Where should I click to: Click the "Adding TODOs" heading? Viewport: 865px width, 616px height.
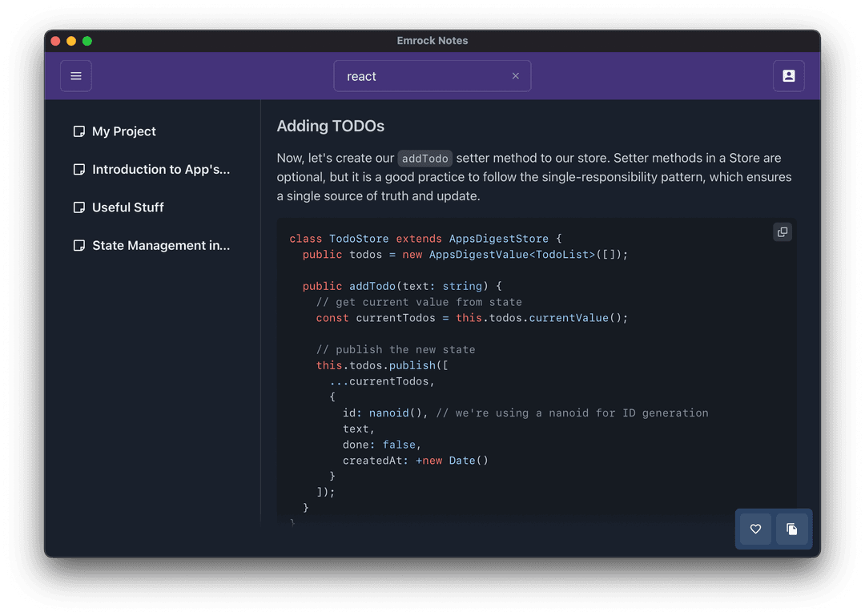point(330,126)
